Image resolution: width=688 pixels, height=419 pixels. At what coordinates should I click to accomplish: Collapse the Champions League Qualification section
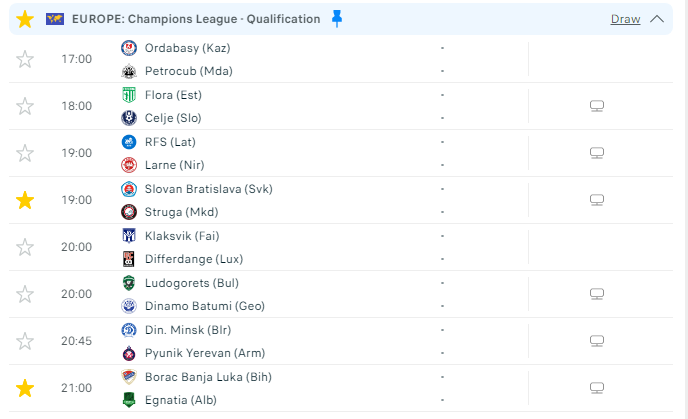(657, 19)
